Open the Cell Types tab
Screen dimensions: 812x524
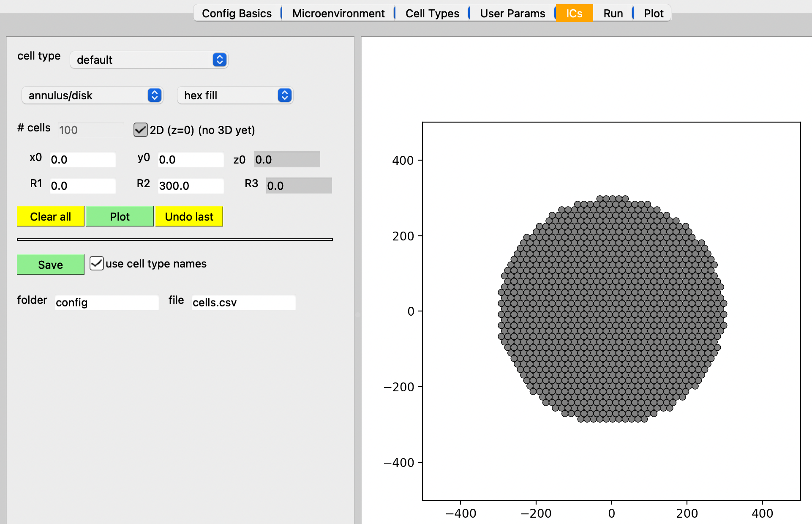[x=432, y=13]
